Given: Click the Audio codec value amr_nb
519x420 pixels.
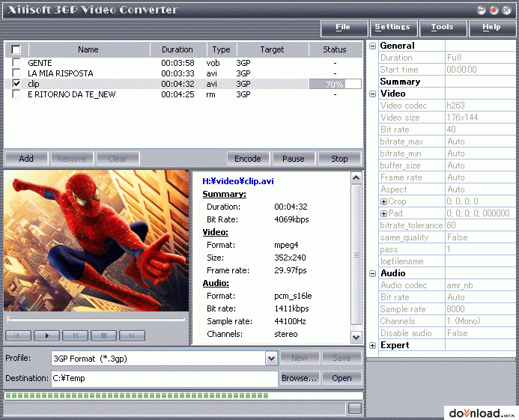Looking at the screenshot, I should (460, 285).
